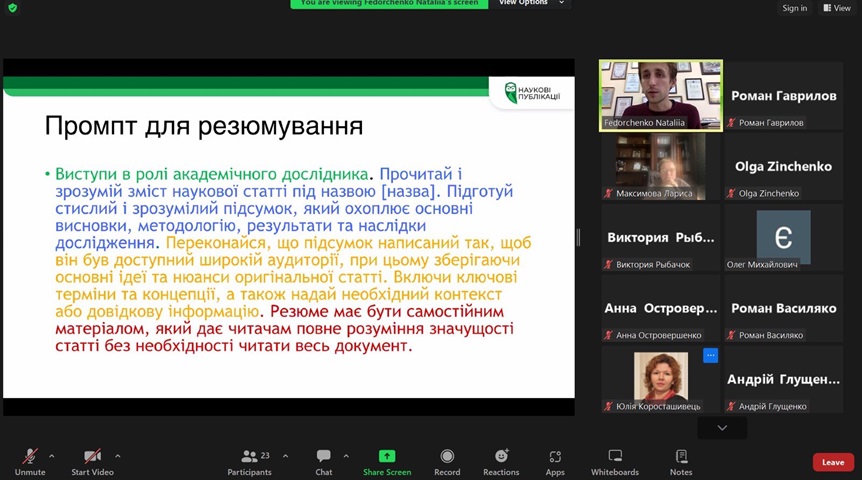Open Whiteboards from the toolbar
The width and height of the screenshot is (862, 480).
click(x=615, y=461)
